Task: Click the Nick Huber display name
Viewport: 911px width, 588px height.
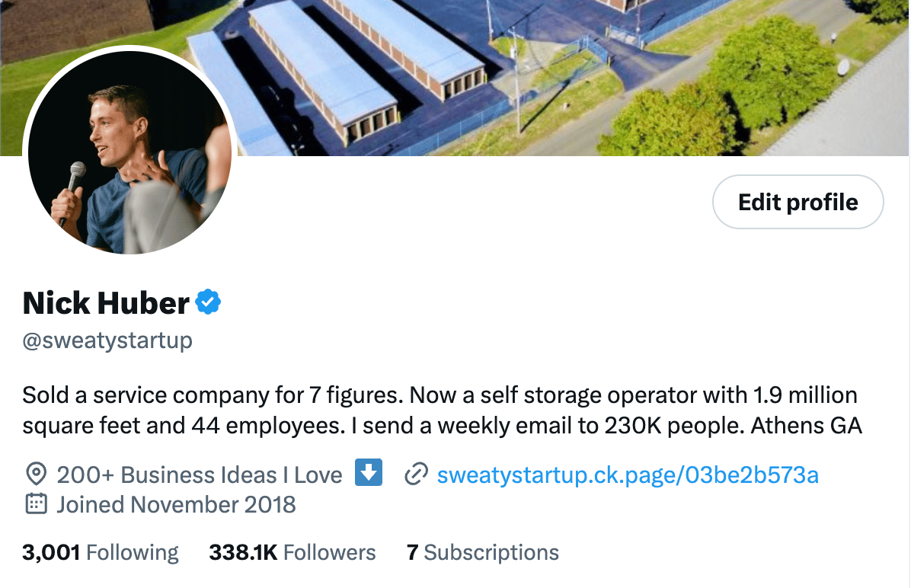Action: point(106,302)
